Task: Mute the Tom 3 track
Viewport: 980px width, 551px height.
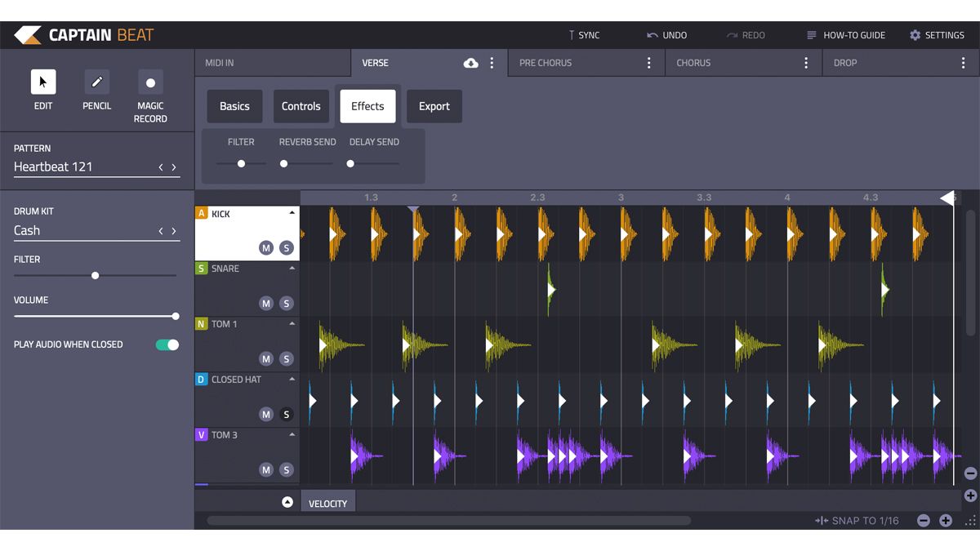Action: (266, 470)
